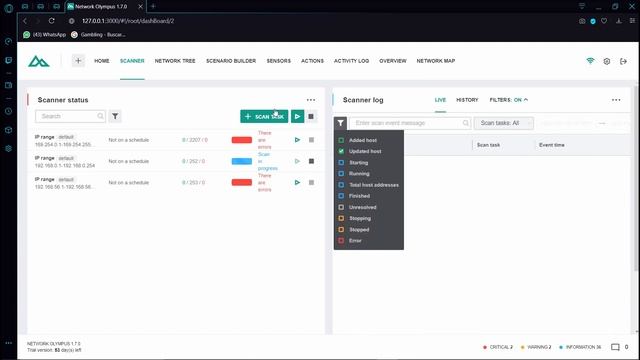
Task: Click the SCAN TASK button
Action: tap(264, 116)
